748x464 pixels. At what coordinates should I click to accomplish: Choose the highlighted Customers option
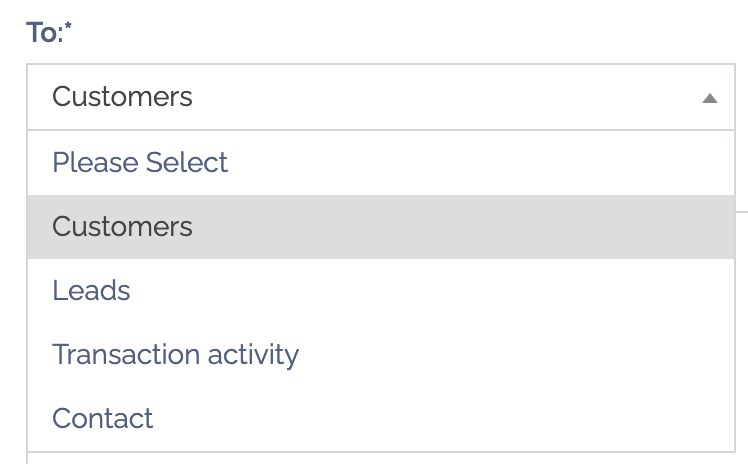122,226
